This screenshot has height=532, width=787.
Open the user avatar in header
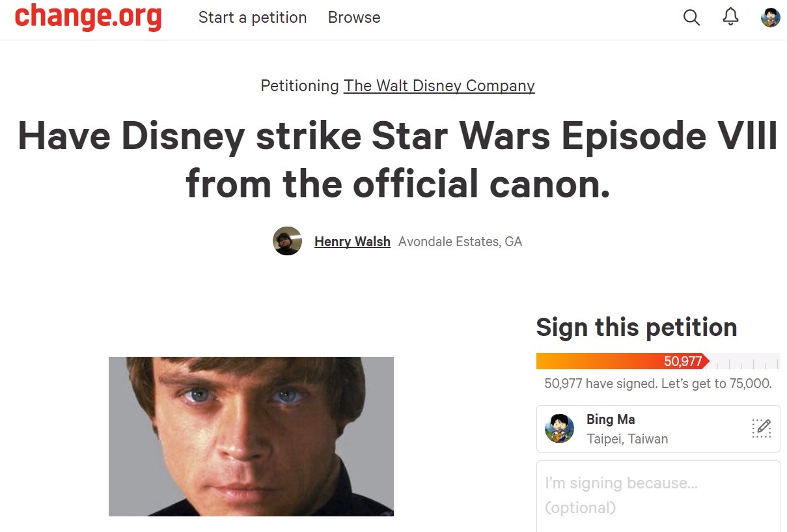(x=771, y=18)
